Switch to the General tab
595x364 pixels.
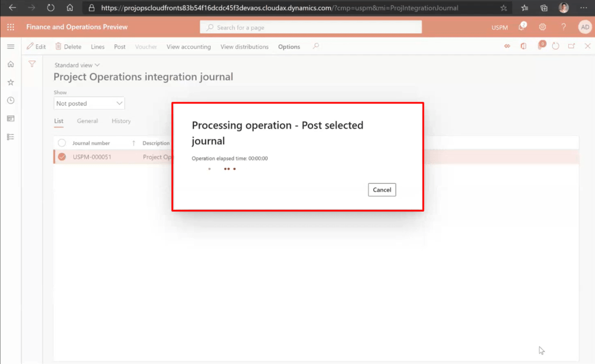point(87,121)
